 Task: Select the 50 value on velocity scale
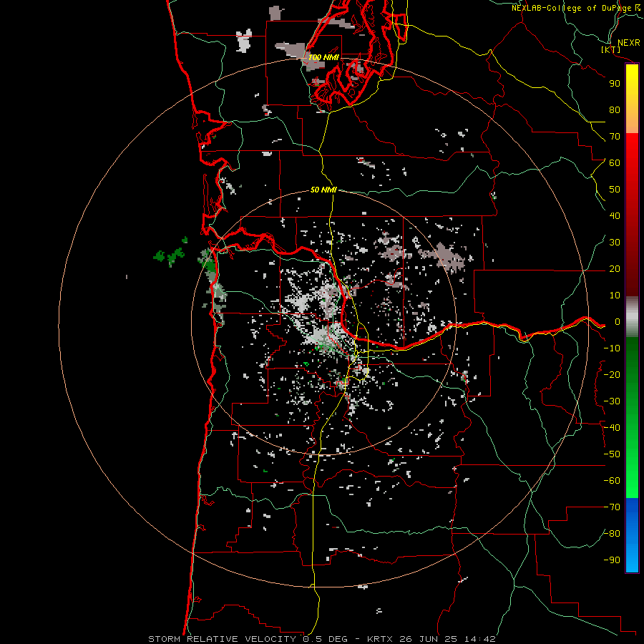point(615,190)
